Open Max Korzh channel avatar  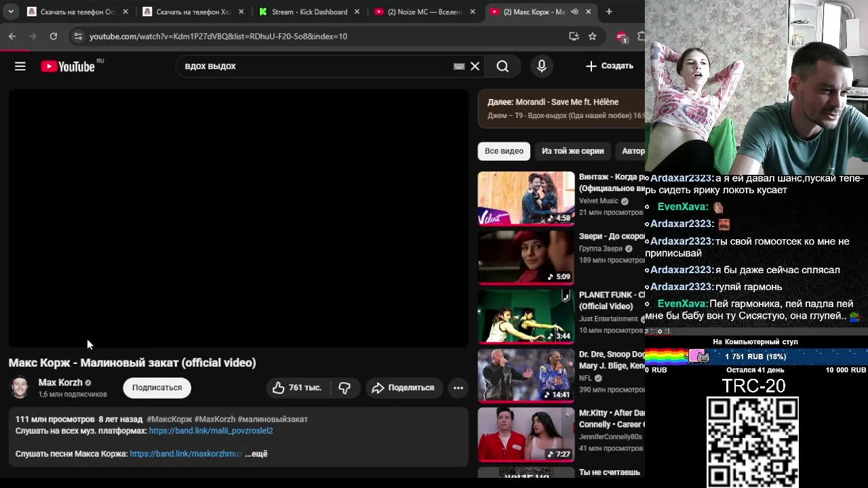20,388
